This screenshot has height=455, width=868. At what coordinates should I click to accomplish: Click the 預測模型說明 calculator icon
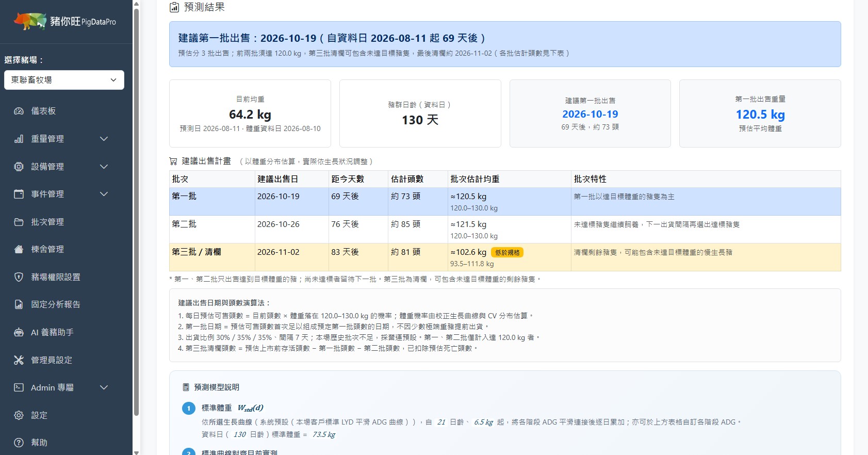[x=186, y=387]
